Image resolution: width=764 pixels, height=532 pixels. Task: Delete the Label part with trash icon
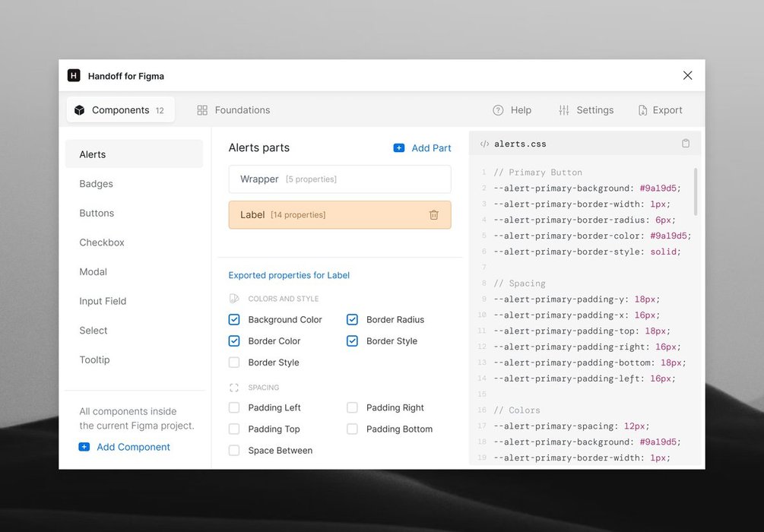click(433, 215)
